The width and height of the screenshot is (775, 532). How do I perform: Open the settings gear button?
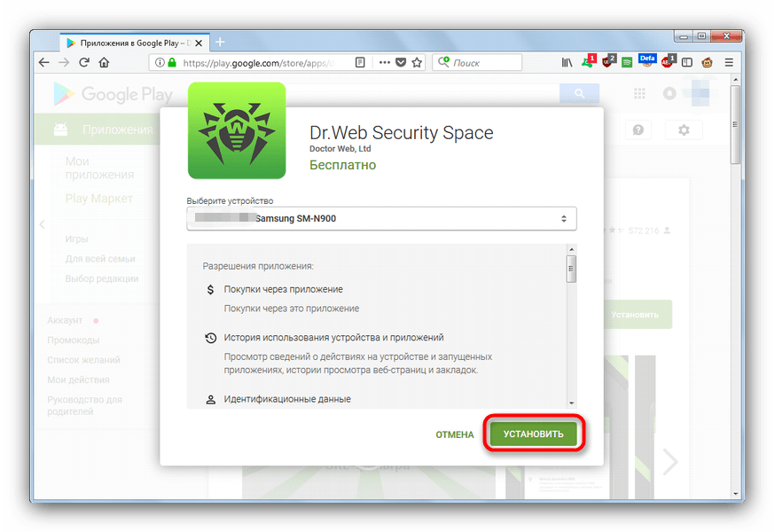[684, 130]
